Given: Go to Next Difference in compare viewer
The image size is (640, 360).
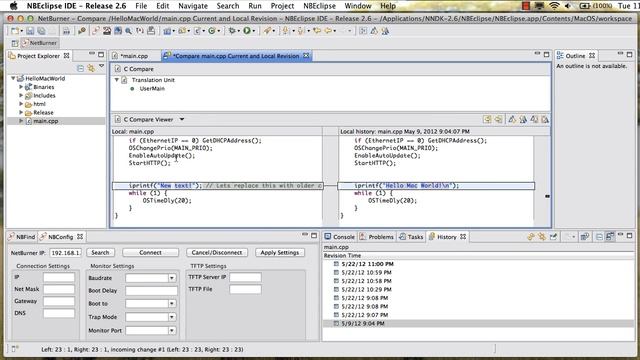Looking at the screenshot, I should (x=512, y=120).
